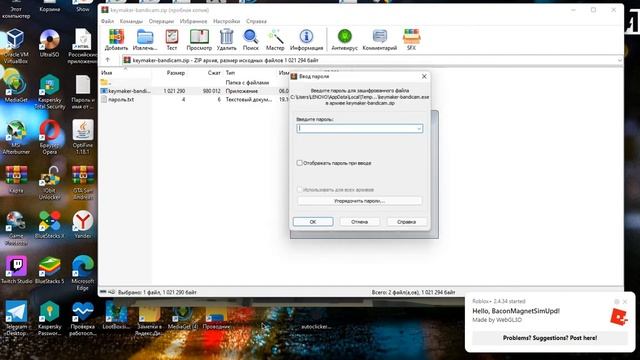
Task: Click the Тест toolbar icon
Action: (172, 40)
